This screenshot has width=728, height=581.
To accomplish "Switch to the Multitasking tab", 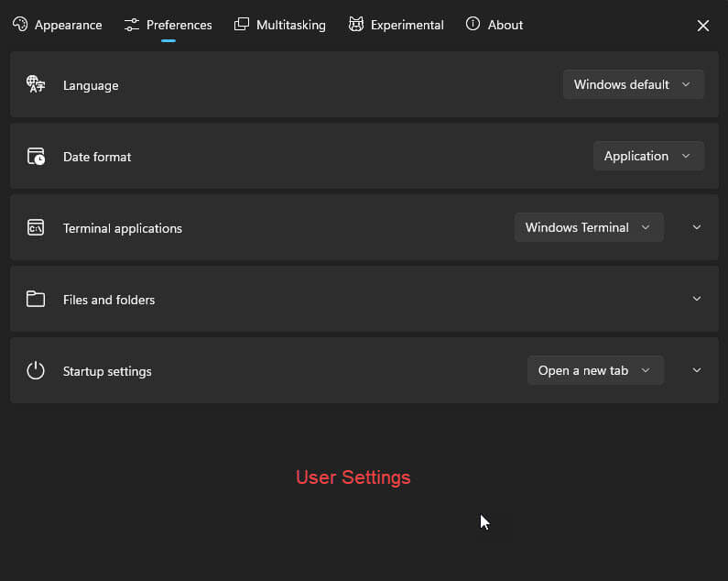I will (x=280, y=25).
